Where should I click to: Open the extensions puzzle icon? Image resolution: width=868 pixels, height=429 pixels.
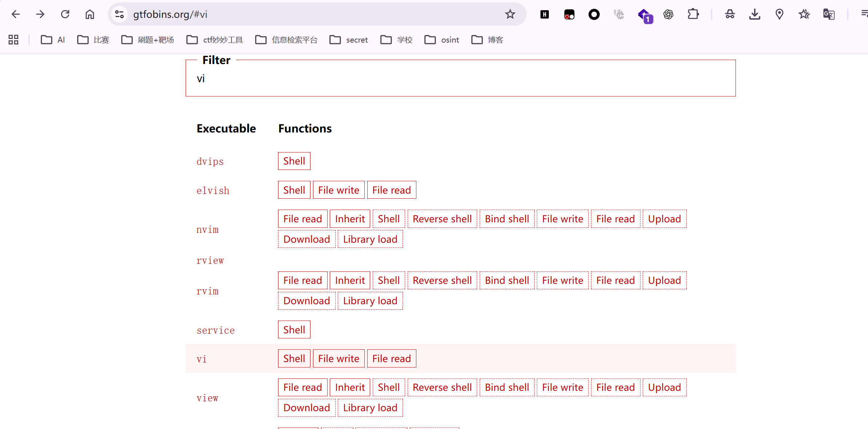click(x=693, y=14)
